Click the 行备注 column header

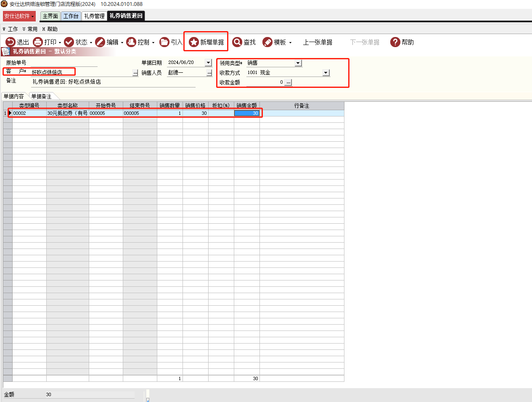pos(302,106)
